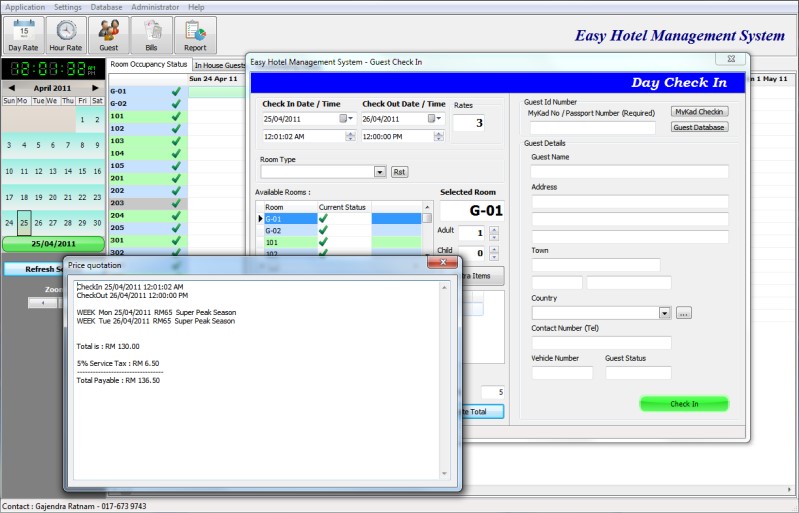
Task: Click the Guest Database button
Action: pyautogui.click(x=699, y=127)
